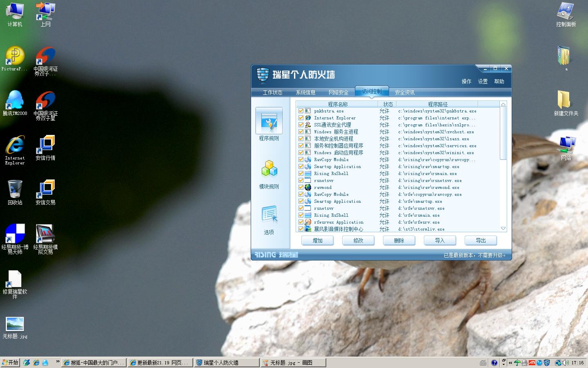Open the Windows 开始 start button
The height and width of the screenshot is (368, 588).
pos(10,363)
